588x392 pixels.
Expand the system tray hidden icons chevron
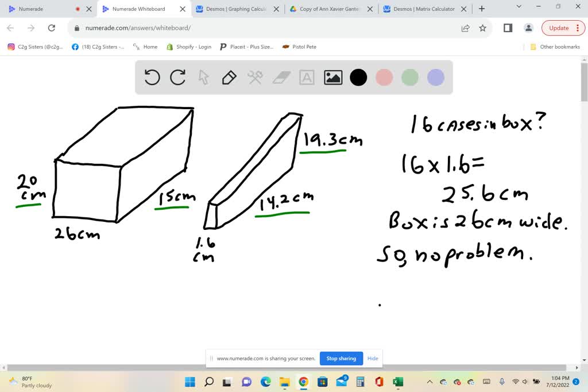[430, 382]
